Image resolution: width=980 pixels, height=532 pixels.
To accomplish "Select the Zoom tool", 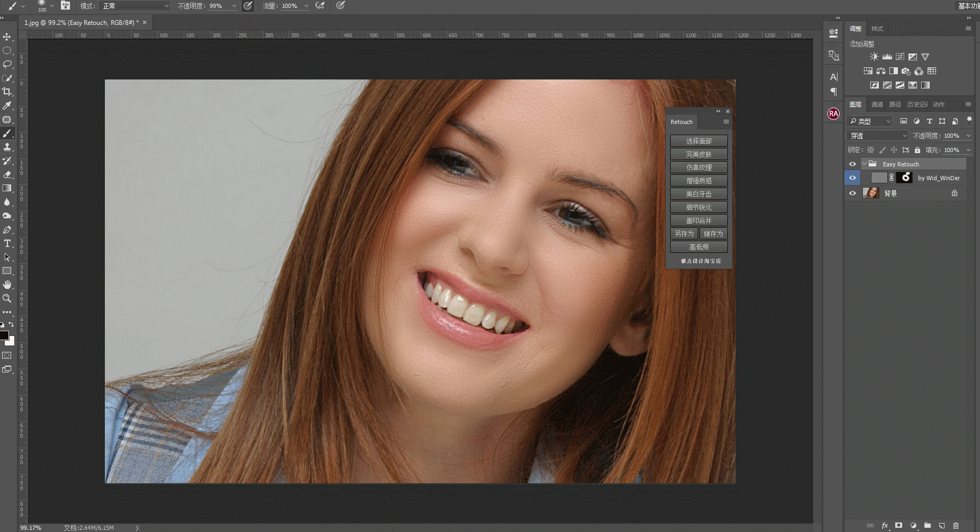I will click(7, 298).
